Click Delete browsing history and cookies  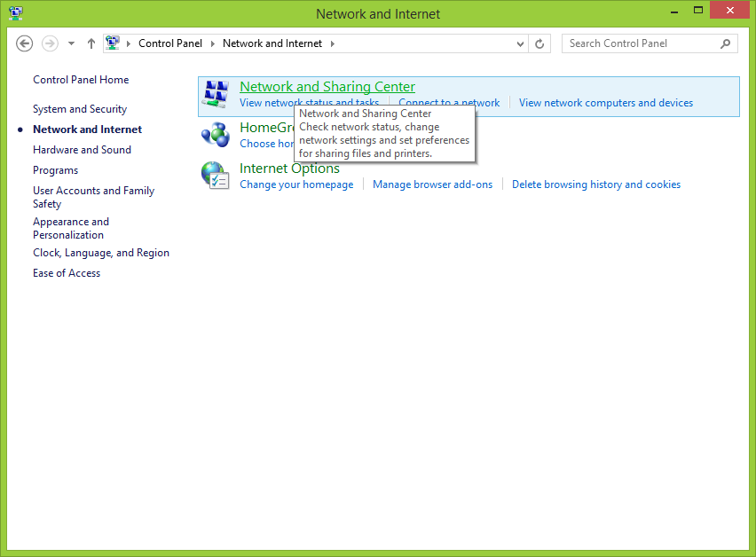coord(596,184)
